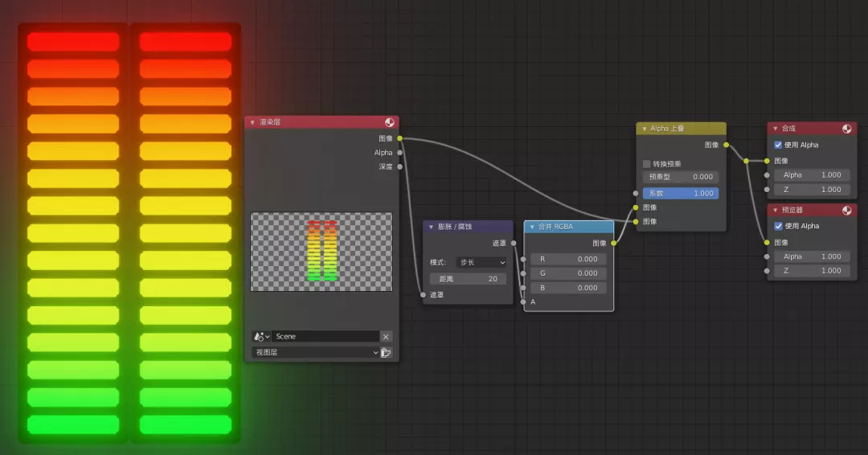Click the 图像 input socket of 合成 node
The width and height of the screenshot is (868, 455).
pyautogui.click(x=767, y=161)
